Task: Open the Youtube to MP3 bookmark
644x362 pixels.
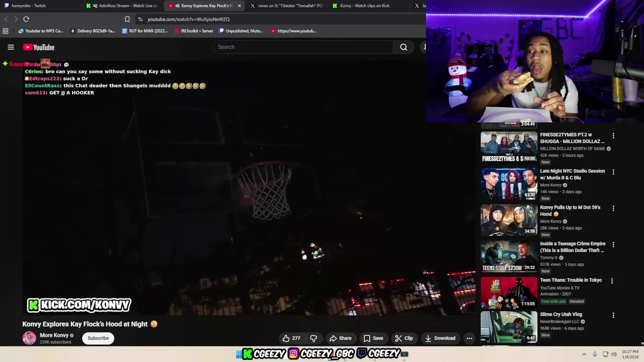Action: [x=41, y=31]
